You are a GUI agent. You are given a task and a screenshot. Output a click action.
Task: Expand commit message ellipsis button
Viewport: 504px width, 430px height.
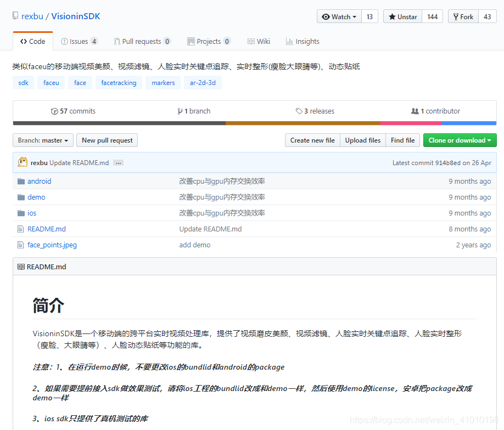pyautogui.click(x=119, y=163)
